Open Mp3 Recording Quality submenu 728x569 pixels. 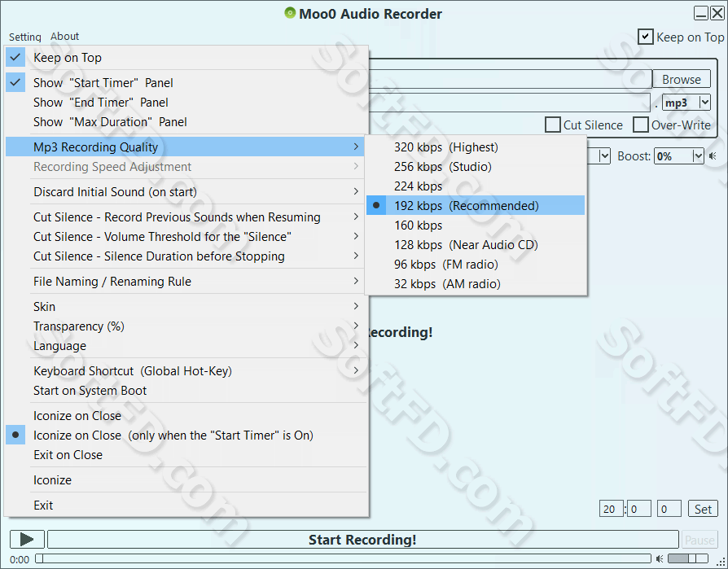click(186, 147)
